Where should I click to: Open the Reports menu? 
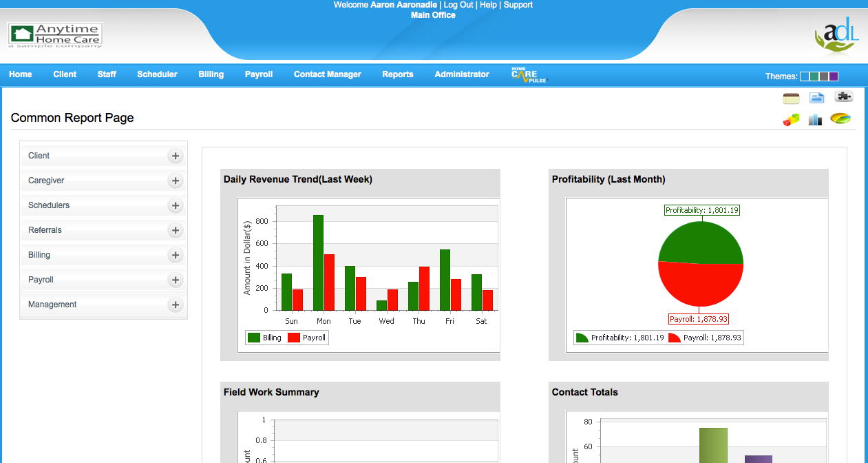[x=398, y=74]
